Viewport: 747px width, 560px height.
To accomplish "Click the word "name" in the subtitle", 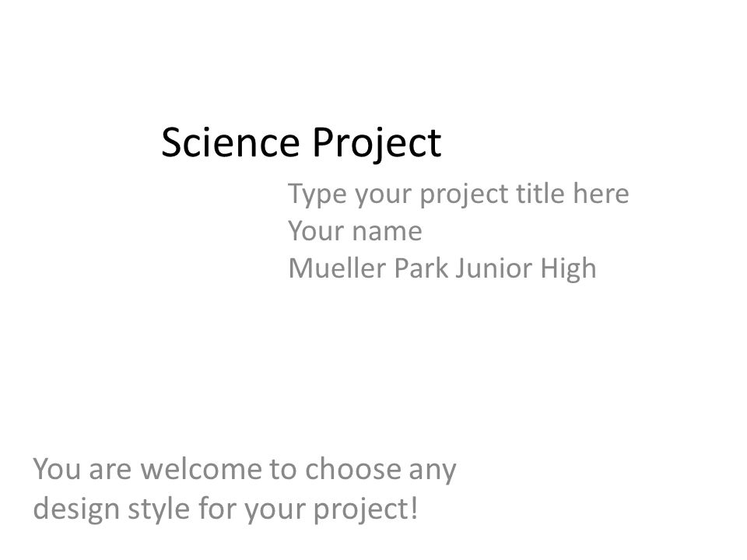I will (387, 233).
